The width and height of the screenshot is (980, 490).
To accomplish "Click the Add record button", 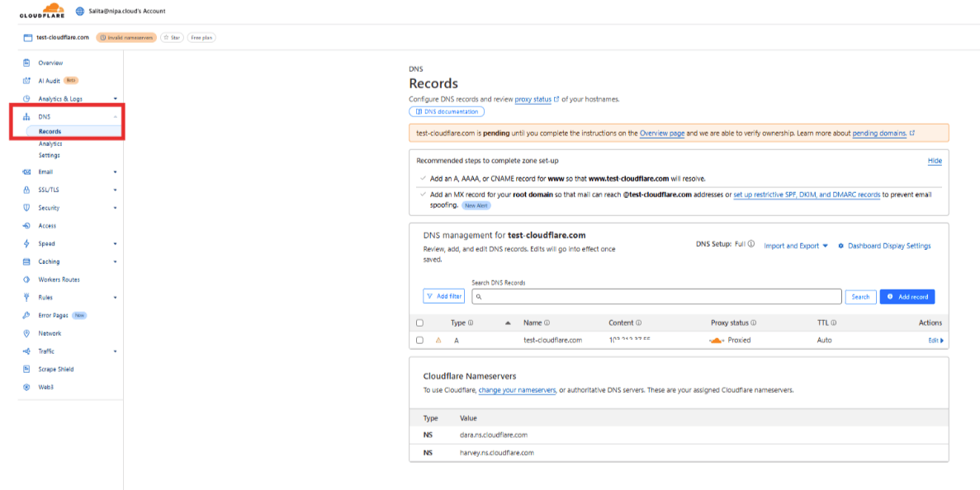I will (907, 297).
